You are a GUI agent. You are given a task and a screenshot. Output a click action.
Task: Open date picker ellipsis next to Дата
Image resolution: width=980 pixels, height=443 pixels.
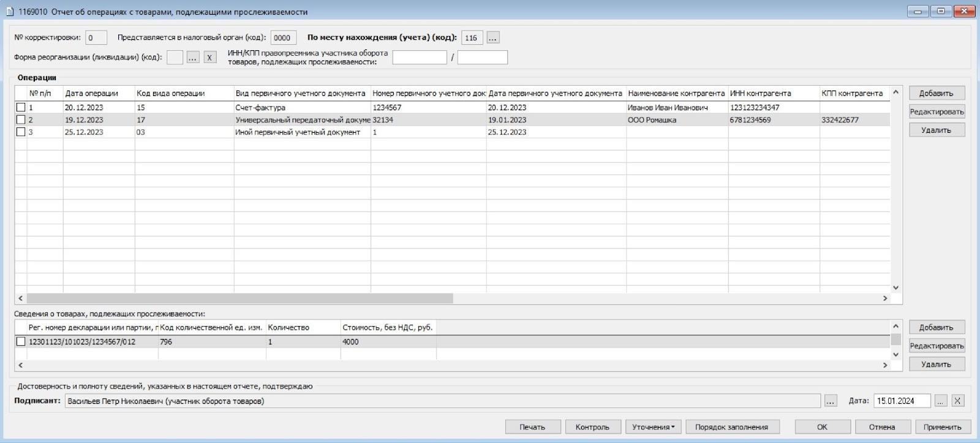pyautogui.click(x=941, y=401)
